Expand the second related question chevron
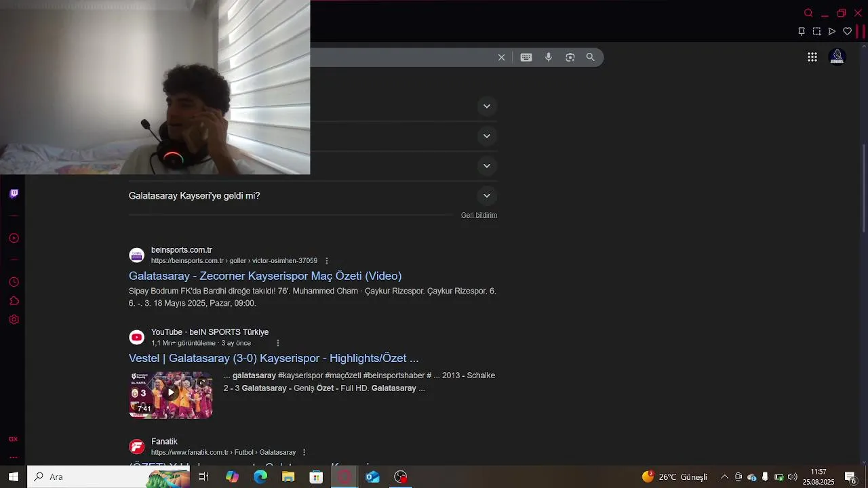Viewport: 868px width, 488px height. point(487,136)
